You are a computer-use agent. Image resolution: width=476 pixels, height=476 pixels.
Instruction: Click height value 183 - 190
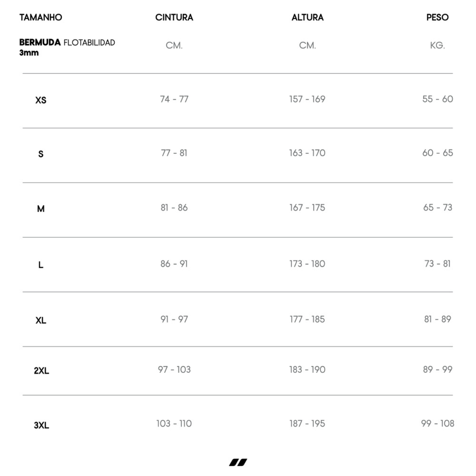pos(307,370)
